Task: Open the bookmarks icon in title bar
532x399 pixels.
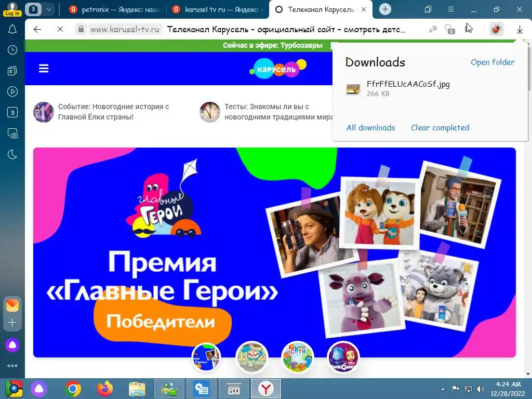Action: (428, 9)
